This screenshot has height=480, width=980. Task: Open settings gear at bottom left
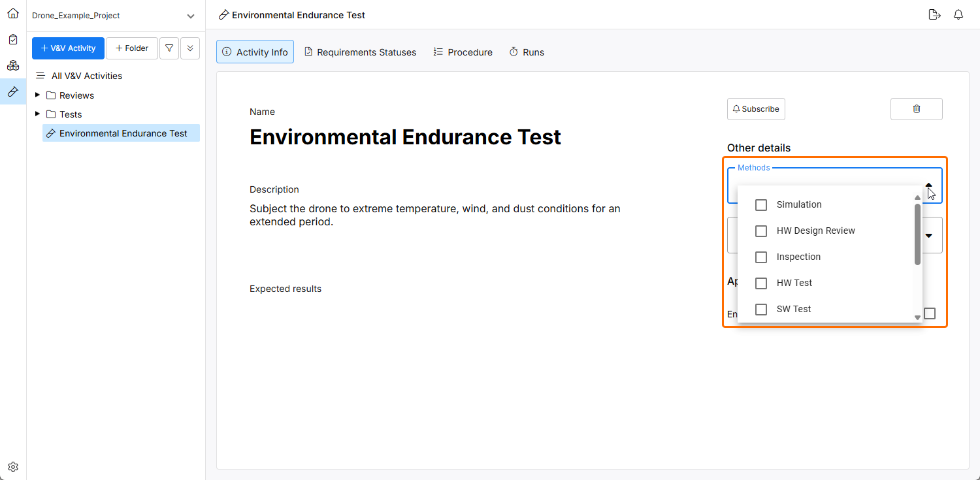click(x=13, y=467)
